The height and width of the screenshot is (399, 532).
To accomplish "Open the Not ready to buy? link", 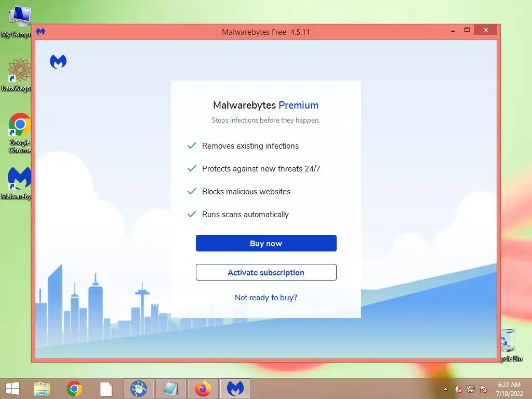I will coord(266,298).
